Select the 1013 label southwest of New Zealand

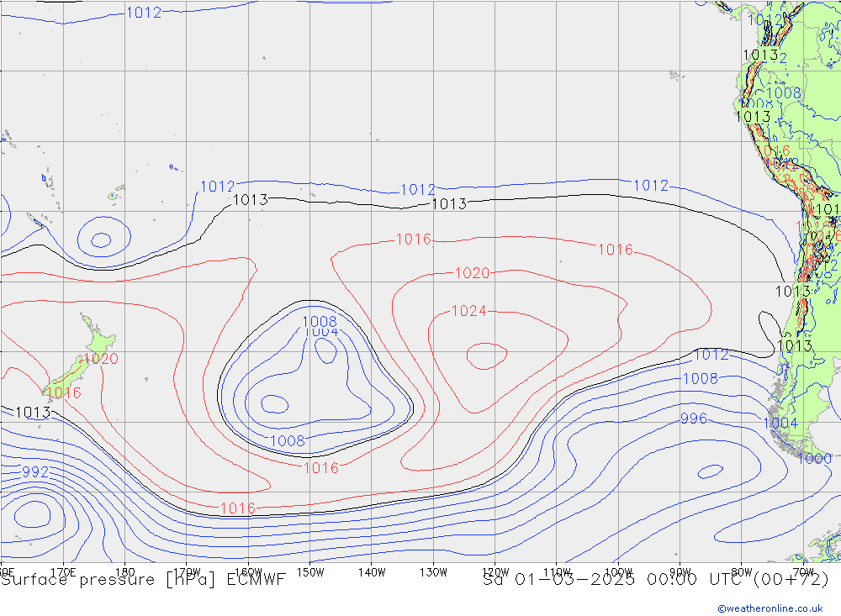tap(33, 413)
